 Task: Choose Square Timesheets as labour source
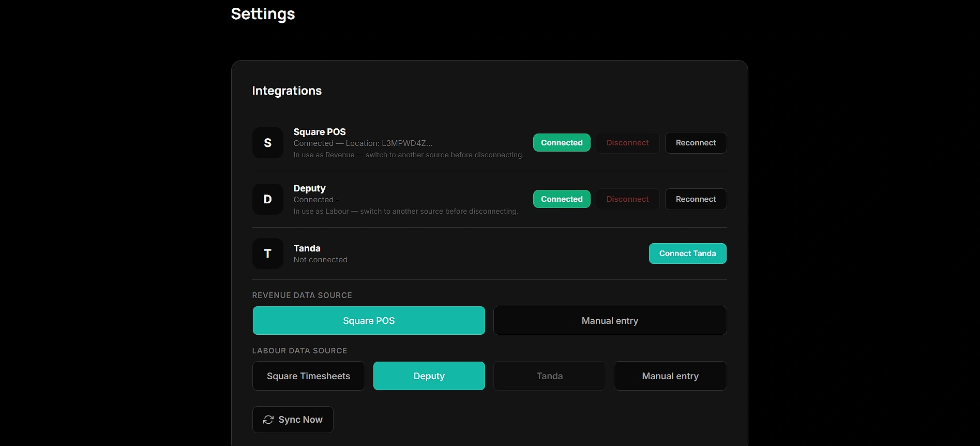pos(308,376)
